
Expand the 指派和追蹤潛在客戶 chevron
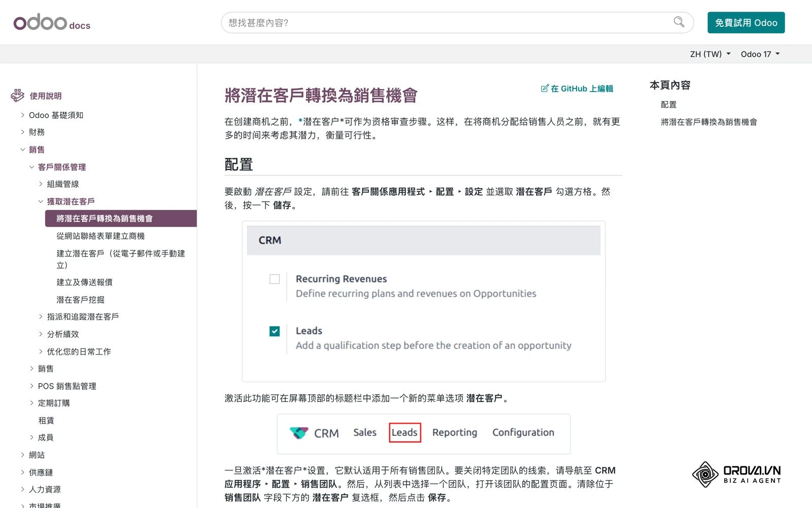pyautogui.click(x=41, y=316)
